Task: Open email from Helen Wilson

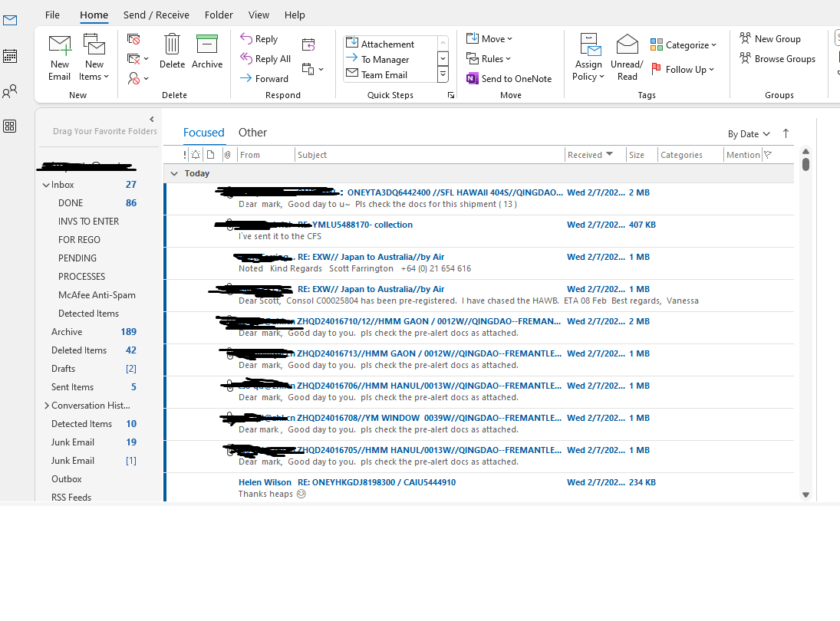Action: pyautogui.click(x=479, y=488)
